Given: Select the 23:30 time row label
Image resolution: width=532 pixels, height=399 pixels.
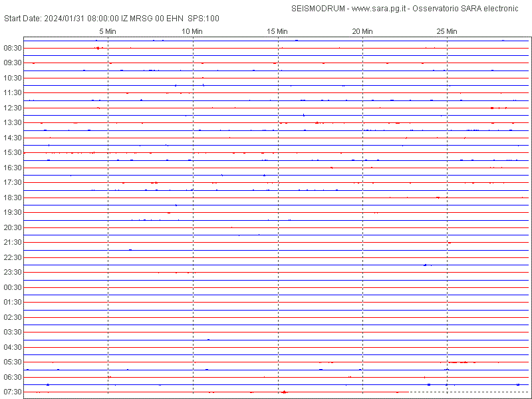Looking at the screenshot, I should (13, 273).
